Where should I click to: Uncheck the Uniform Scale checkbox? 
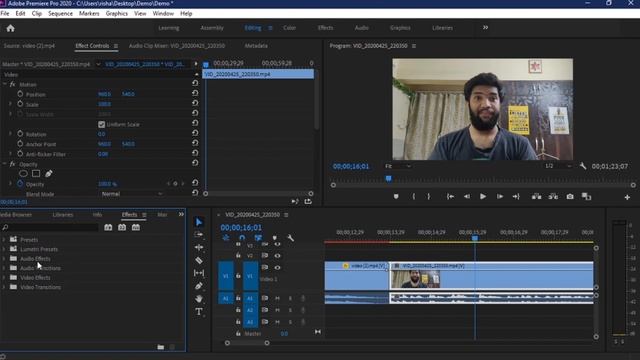(101, 124)
